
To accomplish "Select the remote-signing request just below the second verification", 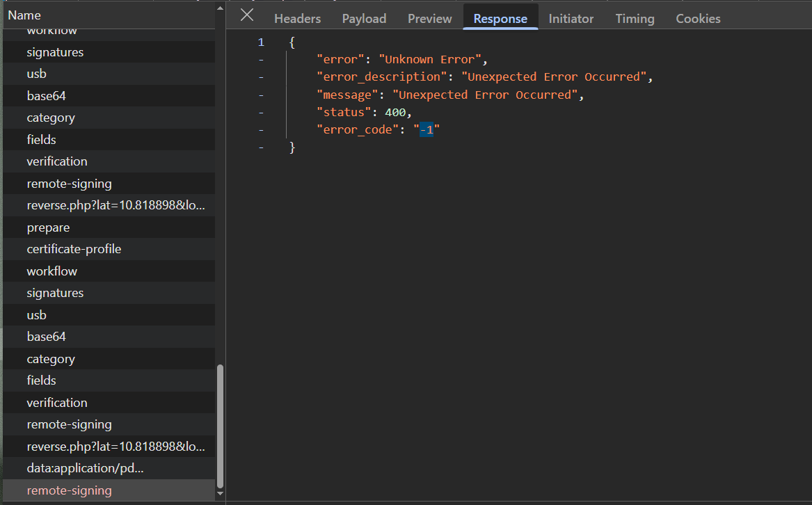I will click(x=109, y=424).
